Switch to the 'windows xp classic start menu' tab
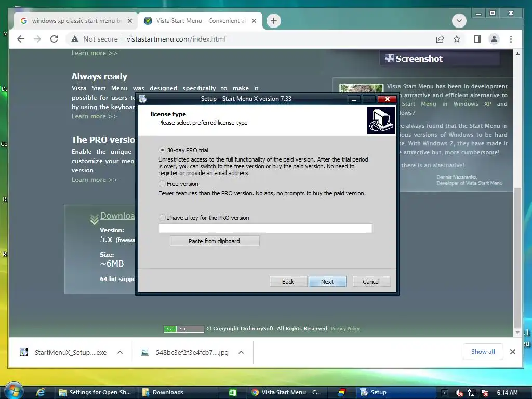The image size is (532, 399). [x=75, y=21]
